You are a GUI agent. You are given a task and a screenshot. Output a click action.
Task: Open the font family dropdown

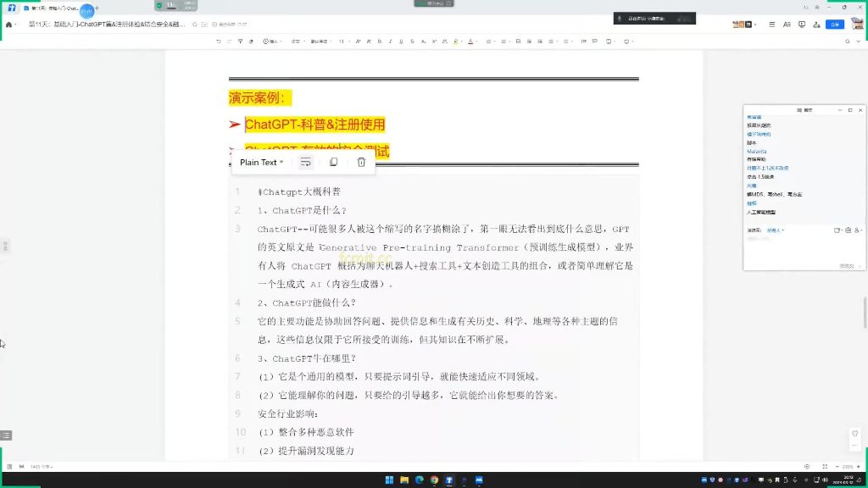[320, 42]
